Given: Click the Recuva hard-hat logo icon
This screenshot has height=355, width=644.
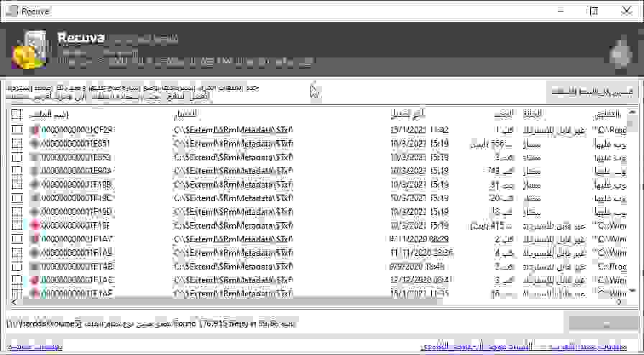Looking at the screenshot, I should click(x=29, y=49).
